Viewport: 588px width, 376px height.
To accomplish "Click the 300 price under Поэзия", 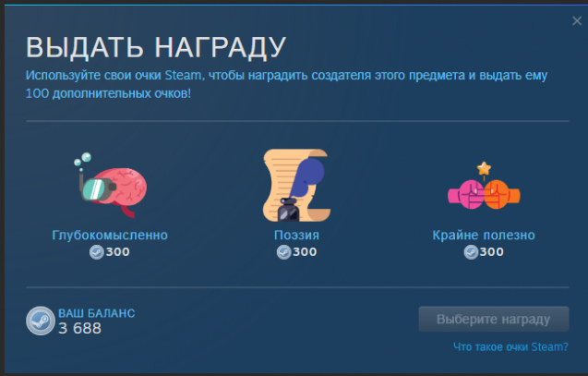I will [x=305, y=252].
